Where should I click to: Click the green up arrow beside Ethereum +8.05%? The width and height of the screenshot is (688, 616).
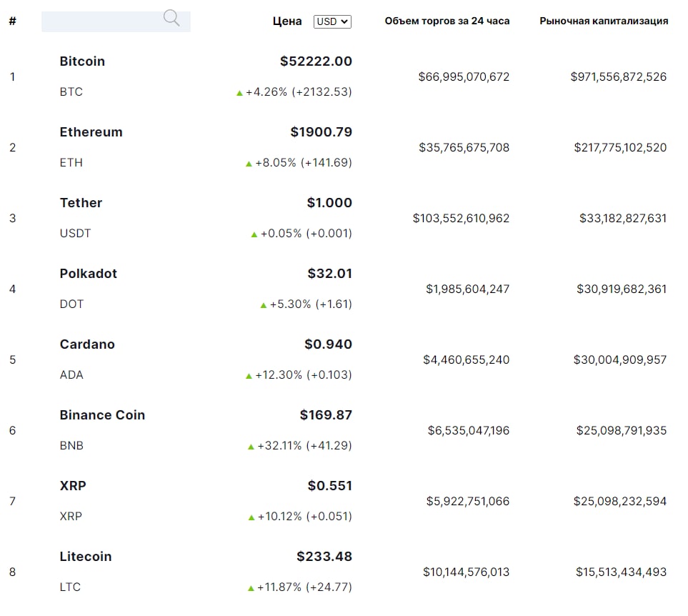249,164
